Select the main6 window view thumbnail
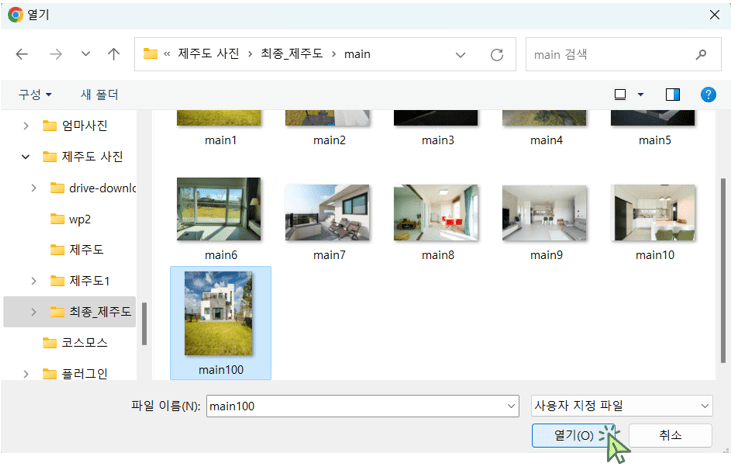This screenshot has height=468, width=735. [219, 209]
